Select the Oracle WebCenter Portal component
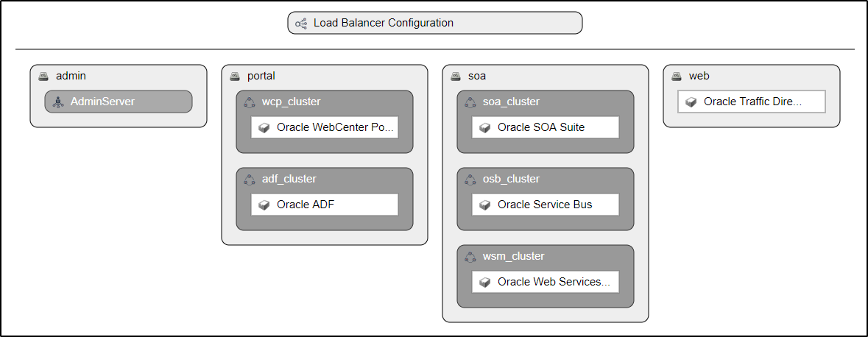 click(325, 127)
